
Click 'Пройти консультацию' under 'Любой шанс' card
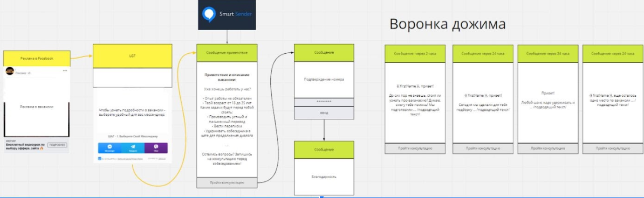(548, 148)
